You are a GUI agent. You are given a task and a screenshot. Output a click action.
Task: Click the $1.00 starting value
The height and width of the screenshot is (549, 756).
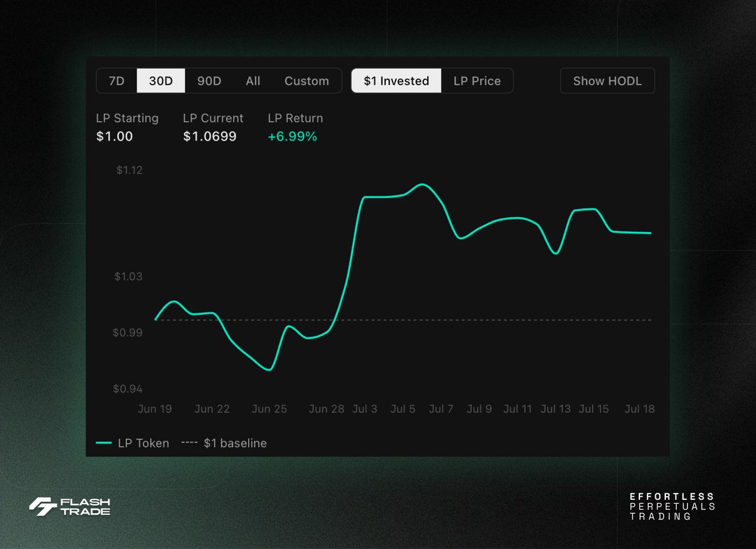pyautogui.click(x=115, y=136)
